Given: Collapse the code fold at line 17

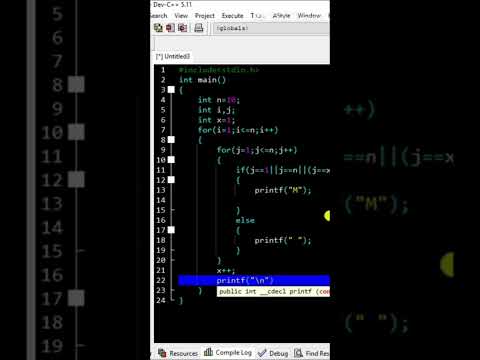Looking at the screenshot, I should [171, 230].
